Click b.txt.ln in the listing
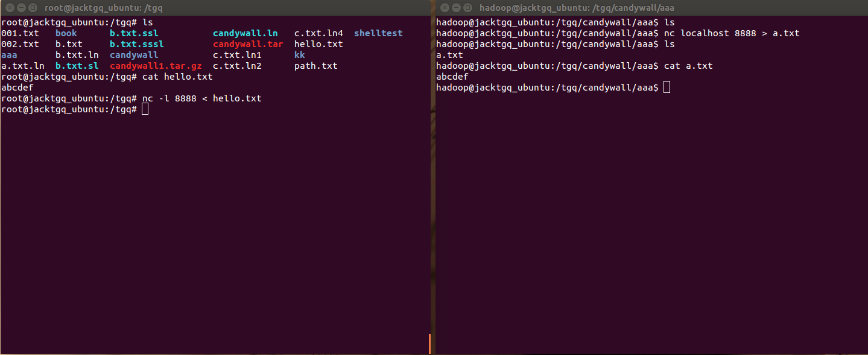This screenshot has height=355, width=868. tap(77, 55)
